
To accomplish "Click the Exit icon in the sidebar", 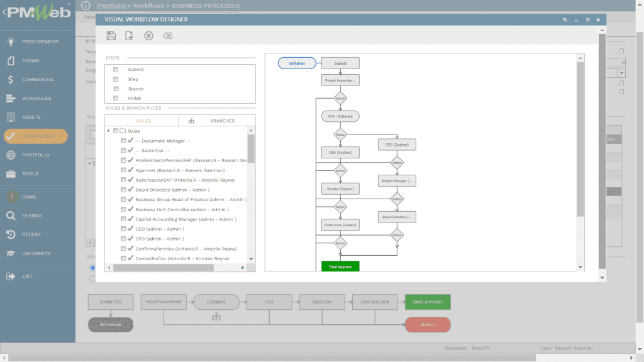I will pyautogui.click(x=11, y=277).
